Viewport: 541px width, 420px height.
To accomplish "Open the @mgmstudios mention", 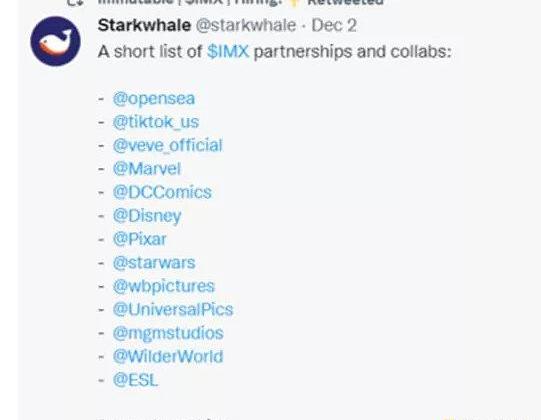I will [x=168, y=333].
